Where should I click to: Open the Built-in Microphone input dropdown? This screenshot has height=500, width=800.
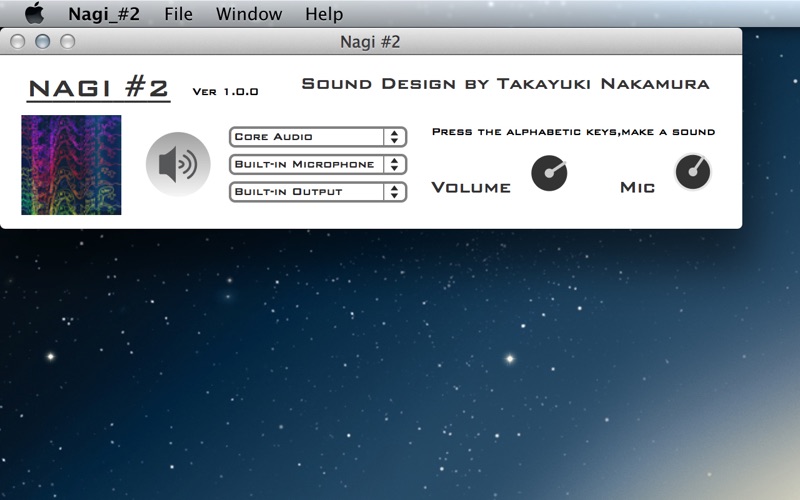pyautogui.click(x=318, y=164)
